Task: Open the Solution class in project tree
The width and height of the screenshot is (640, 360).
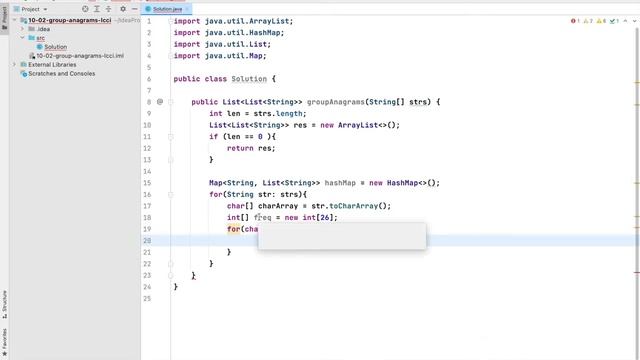Action: pos(56,47)
